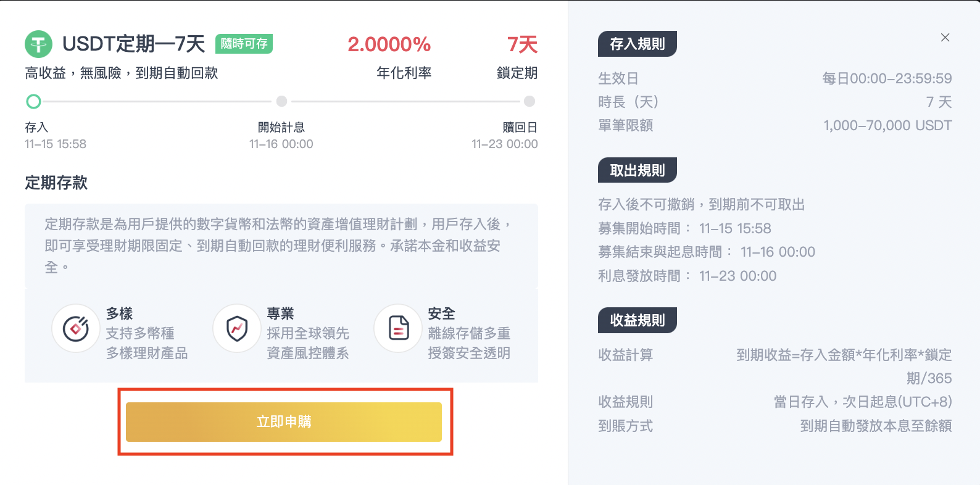Open the 取出規則 section
The height and width of the screenshot is (485, 980).
(637, 170)
